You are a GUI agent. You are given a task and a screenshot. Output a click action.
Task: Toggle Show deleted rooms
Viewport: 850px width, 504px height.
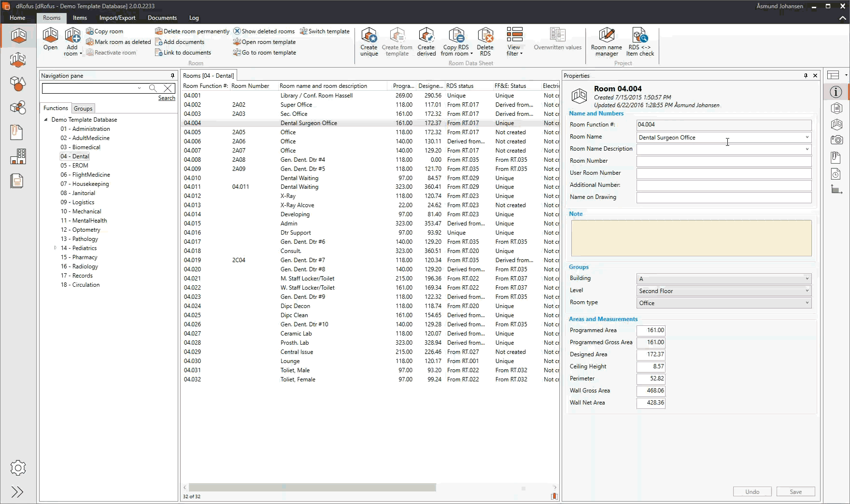point(264,31)
